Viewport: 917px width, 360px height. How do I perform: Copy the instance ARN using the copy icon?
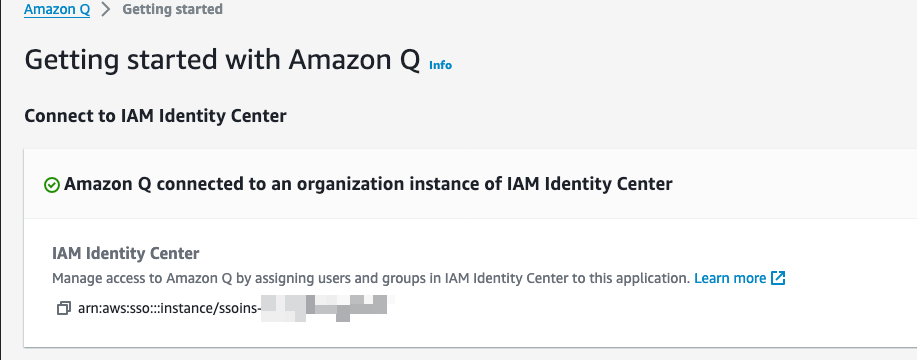pyautogui.click(x=63, y=308)
